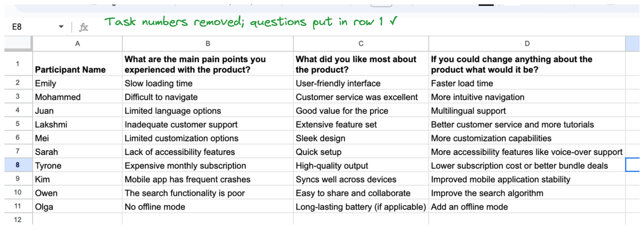Click the fx formula bar icon
The height and width of the screenshot is (229, 644).
click(x=84, y=27)
